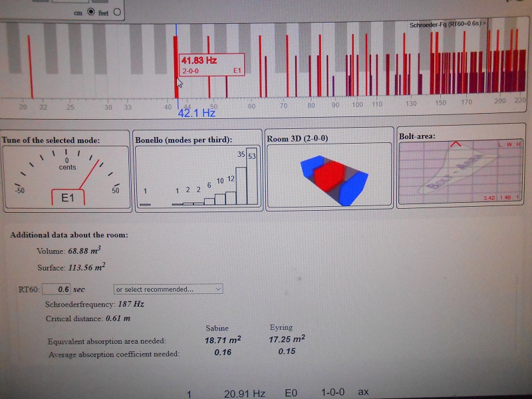Click the Bonello modes-per-third bar chart
Image resolution: width=532 pixels, height=399 pixels.
[x=198, y=176]
